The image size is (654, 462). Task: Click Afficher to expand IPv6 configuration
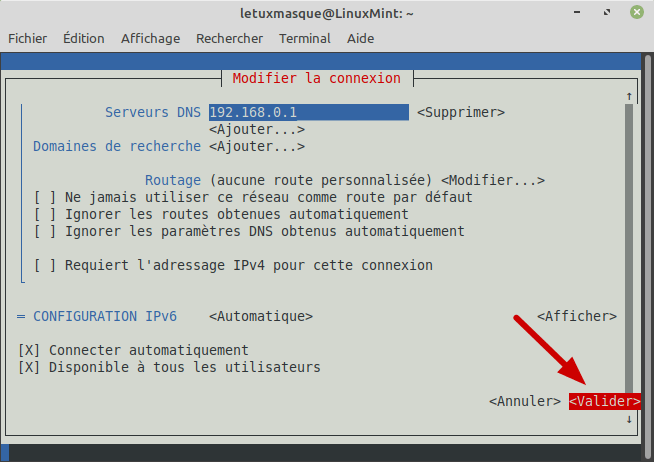coord(577,316)
